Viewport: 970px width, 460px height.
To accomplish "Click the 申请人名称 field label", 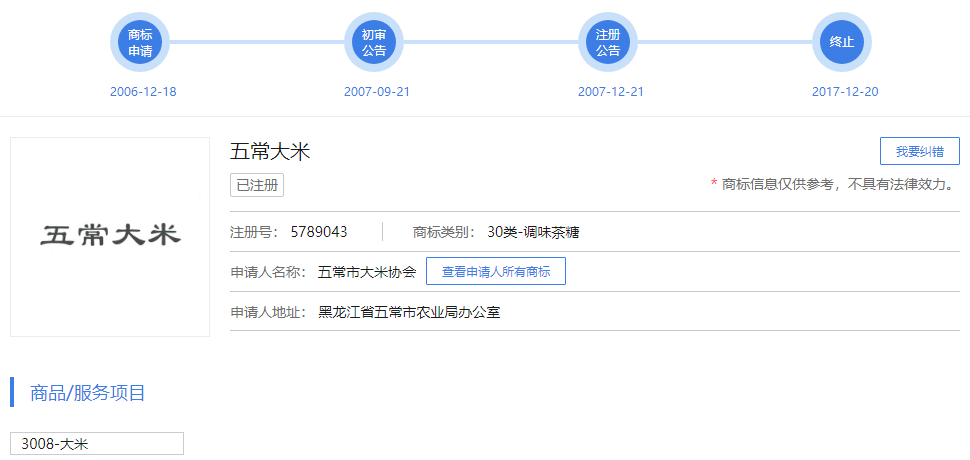I will point(268,272).
